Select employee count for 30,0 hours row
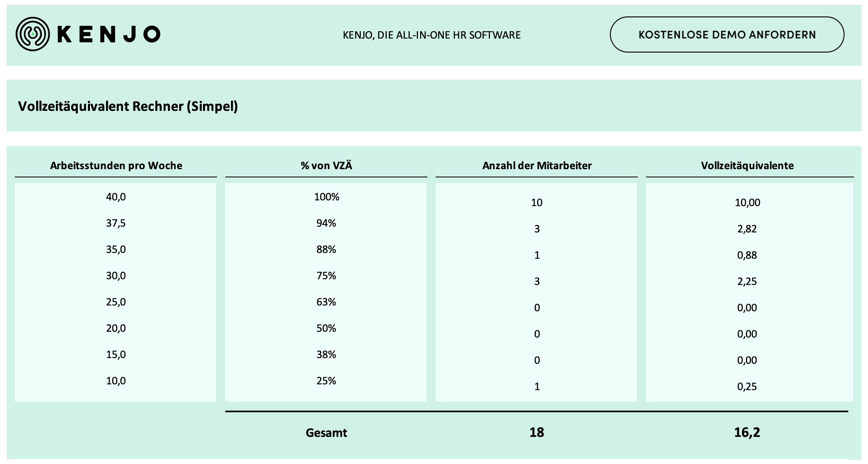The height and width of the screenshot is (464, 868). (x=537, y=281)
